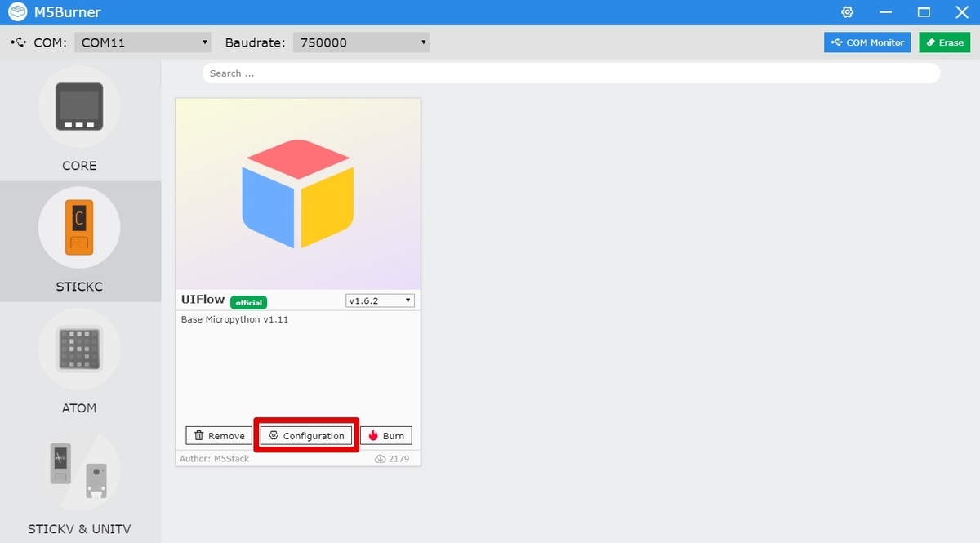This screenshot has height=543, width=980.
Task: Open the COM Monitor
Action: click(x=867, y=42)
